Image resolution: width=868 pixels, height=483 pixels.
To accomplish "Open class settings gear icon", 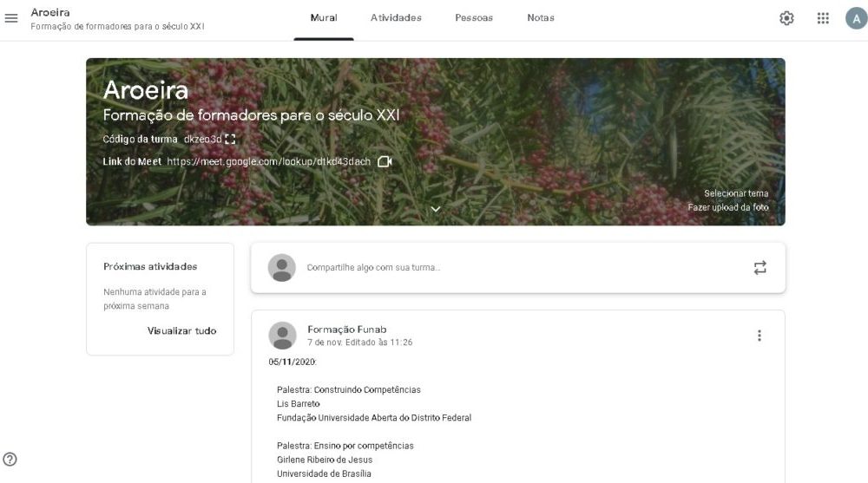I will (x=786, y=18).
